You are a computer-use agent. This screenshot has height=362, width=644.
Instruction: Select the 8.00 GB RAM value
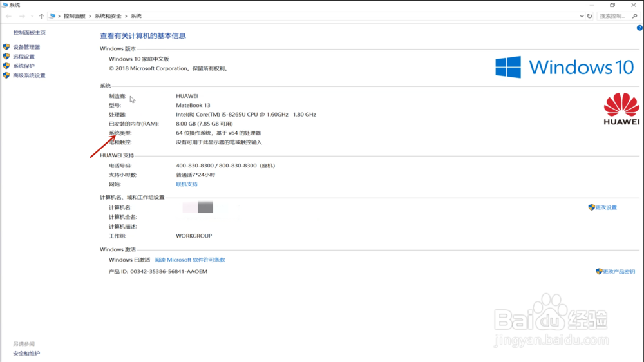point(205,124)
